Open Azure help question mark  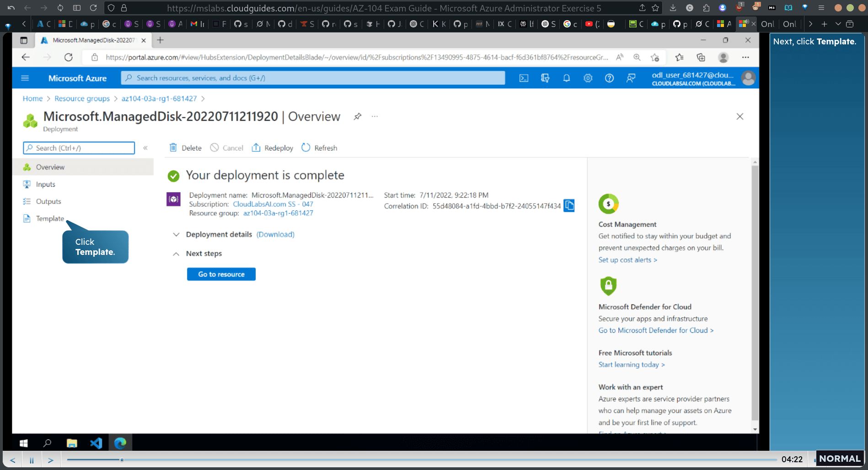click(609, 78)
